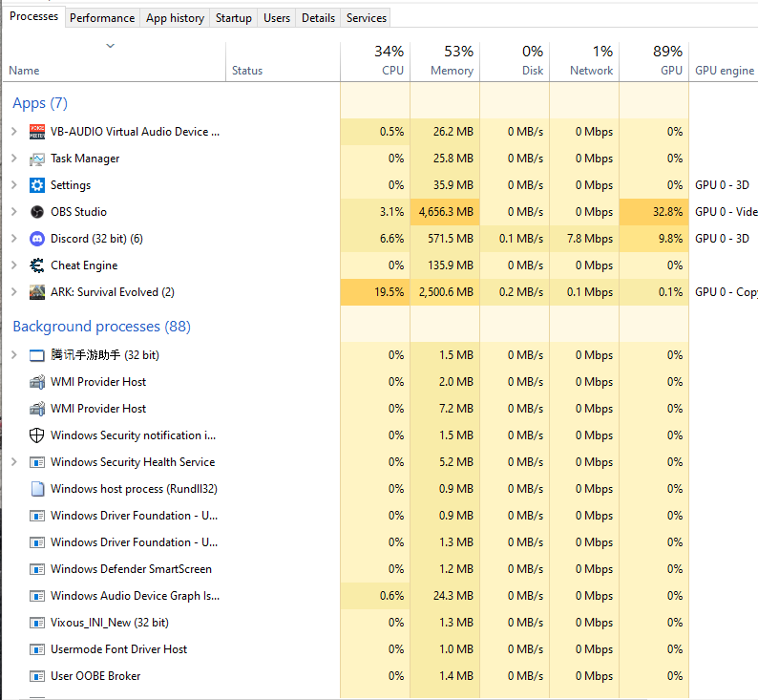The height and width of the screenshot is (700, 758).
Task: Sort processes by Disk usage
Action: click(515, 62)
